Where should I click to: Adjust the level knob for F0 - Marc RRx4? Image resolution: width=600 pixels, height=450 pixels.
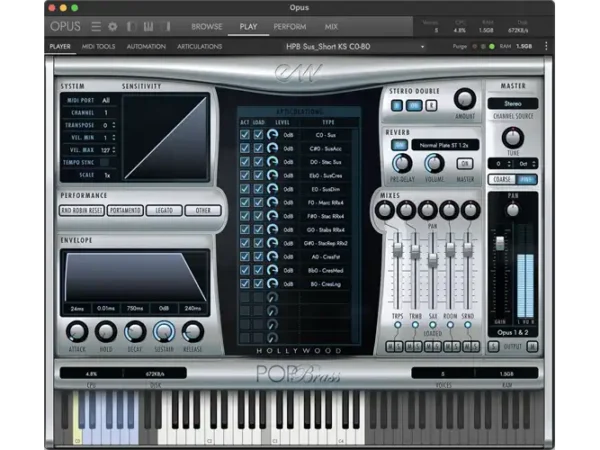click(x=272, y=202)
